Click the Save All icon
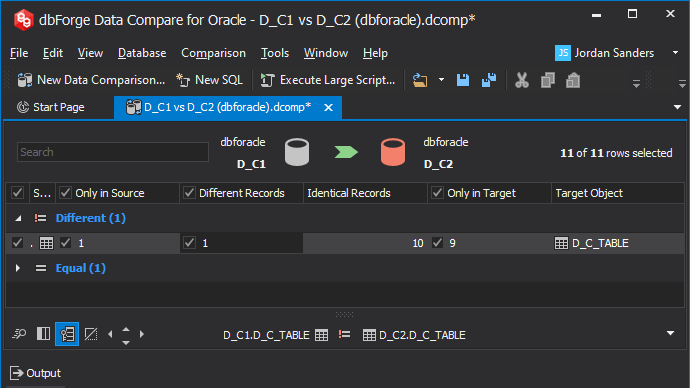 489,80
